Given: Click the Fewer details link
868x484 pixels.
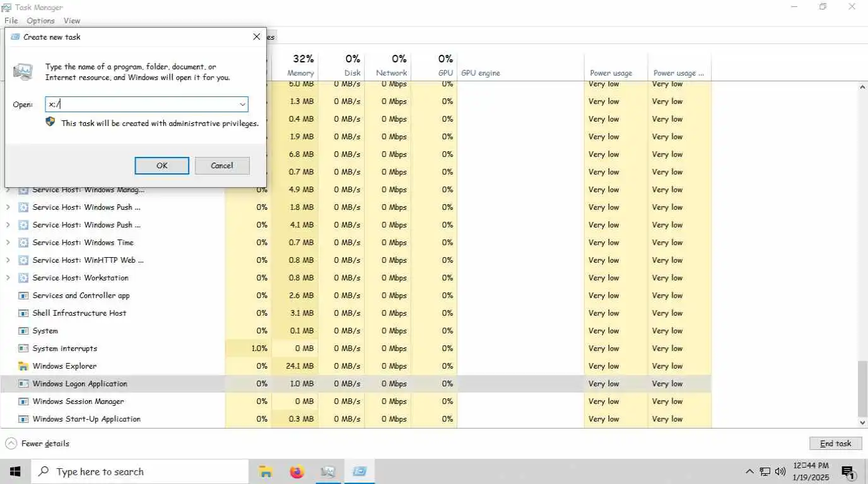Looking at the screenshot, I should [x=45, y=444].
